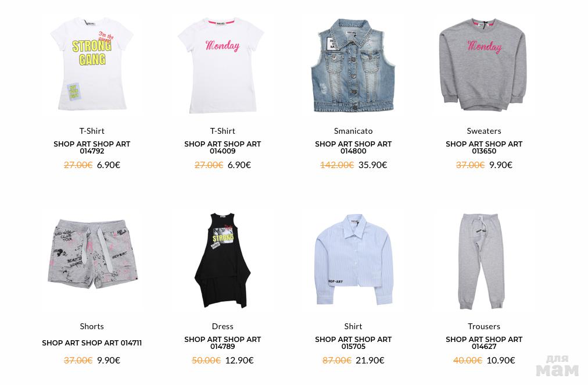This screenshot has height=385, width=588.
Task: Open the white Monday T-shirt image
Action: click(221, 65)
